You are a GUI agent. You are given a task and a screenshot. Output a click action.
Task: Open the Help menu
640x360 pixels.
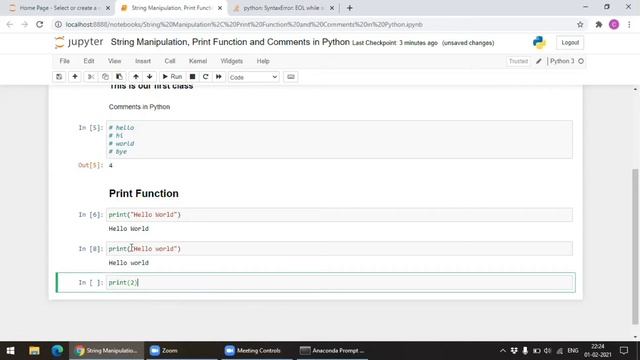point(263,61)
